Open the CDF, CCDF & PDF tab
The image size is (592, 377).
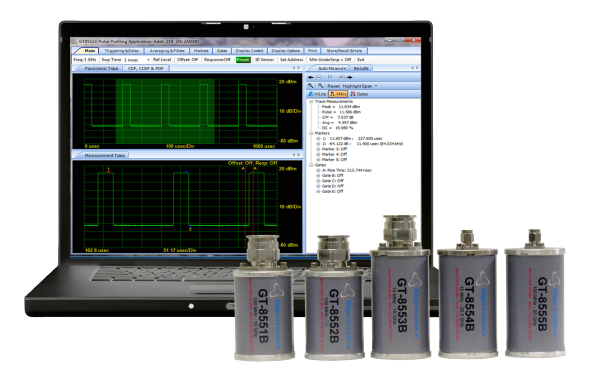point(145,69)
